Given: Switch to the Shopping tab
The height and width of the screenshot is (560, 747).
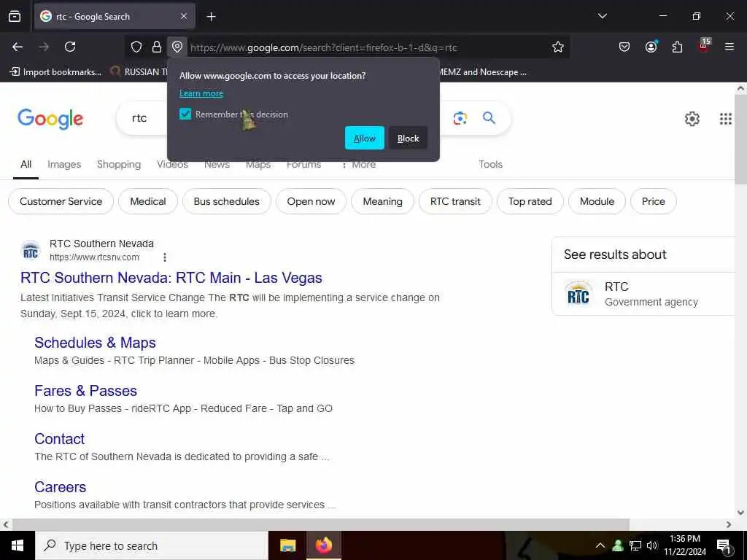Looking at the screenshot, I should tap(119, 164).
